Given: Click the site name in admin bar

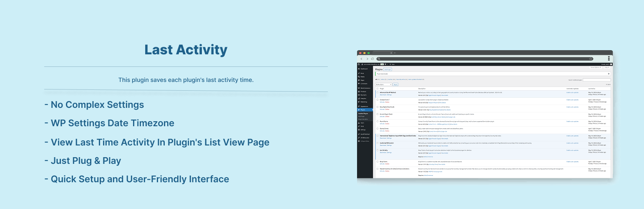Looking at the screenshot, I should pos(371,64).
